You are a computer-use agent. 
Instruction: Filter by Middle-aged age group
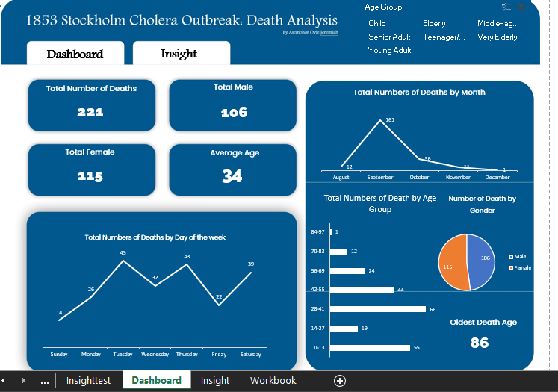point(497,23)
